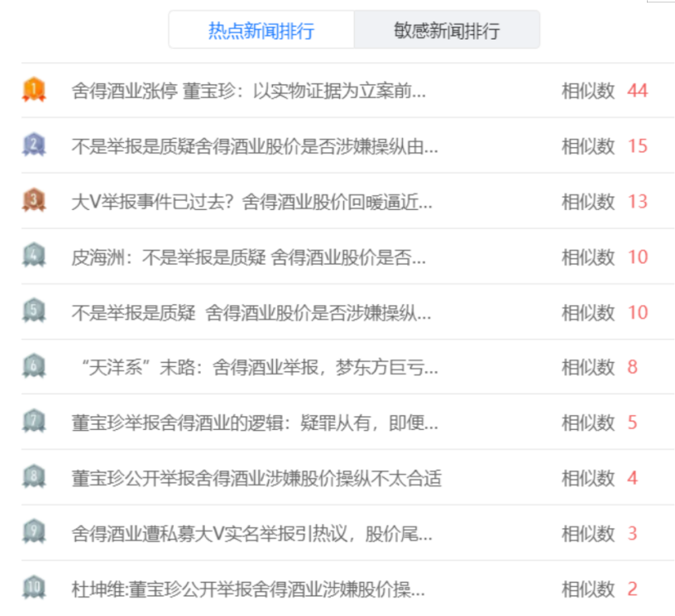
Task: Open news 董宝珍公开举报舍得酒业涉嫌股价操纵不太合适
Action: tap(256, 479)
